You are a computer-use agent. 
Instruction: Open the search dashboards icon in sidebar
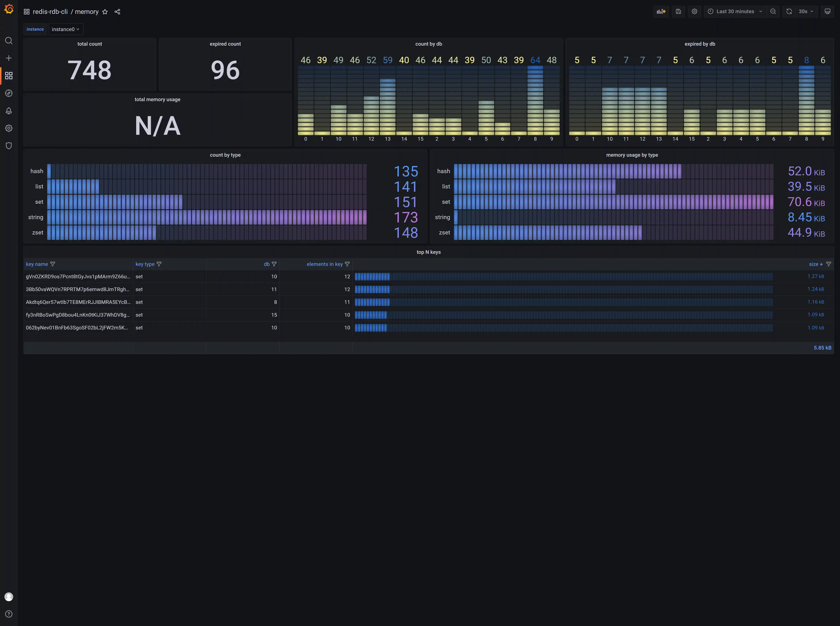[x=9, y=41]
